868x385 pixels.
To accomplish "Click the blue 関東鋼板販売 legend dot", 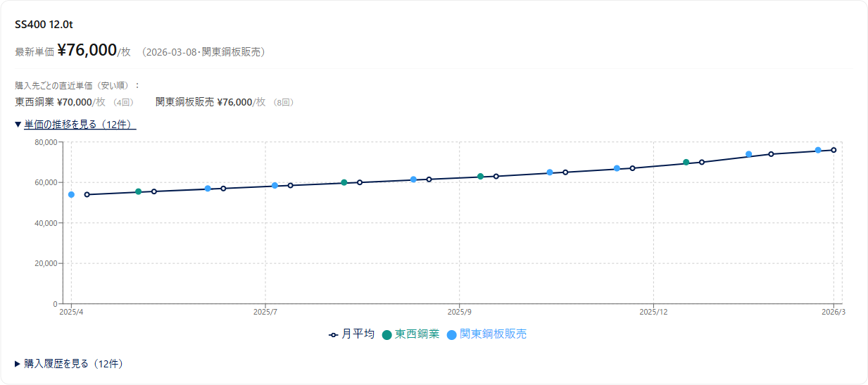I will (451, 335).
